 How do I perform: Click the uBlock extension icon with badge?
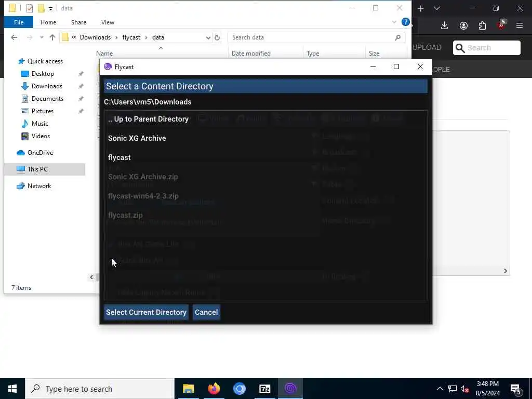501,25
